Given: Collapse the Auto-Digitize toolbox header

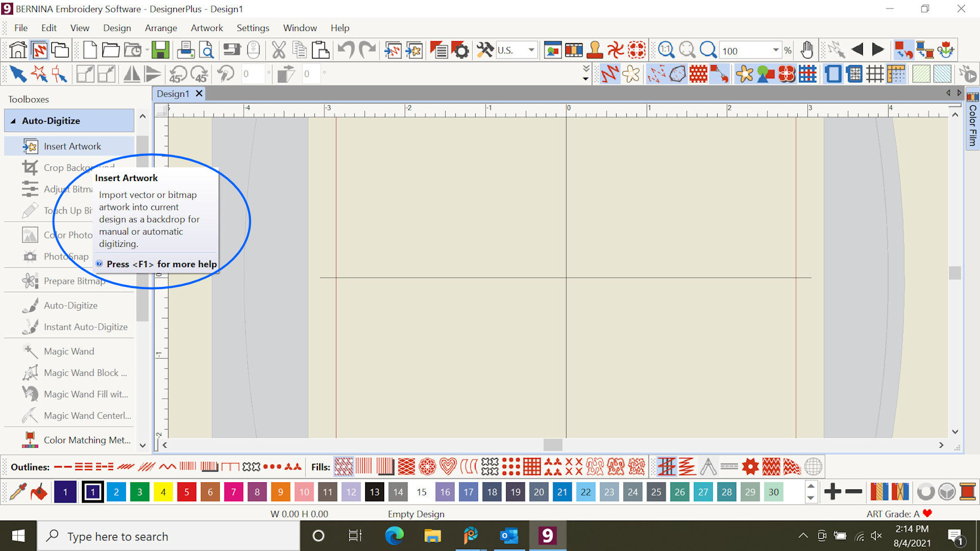Looking at the screenshot, I should pos(69,121).
